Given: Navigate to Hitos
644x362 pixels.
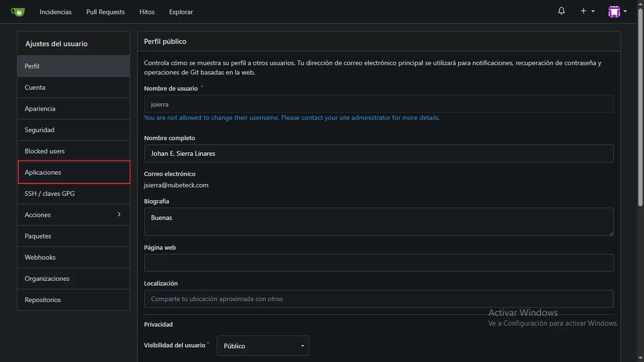Looking at the screenshot, I should (147, 12).
